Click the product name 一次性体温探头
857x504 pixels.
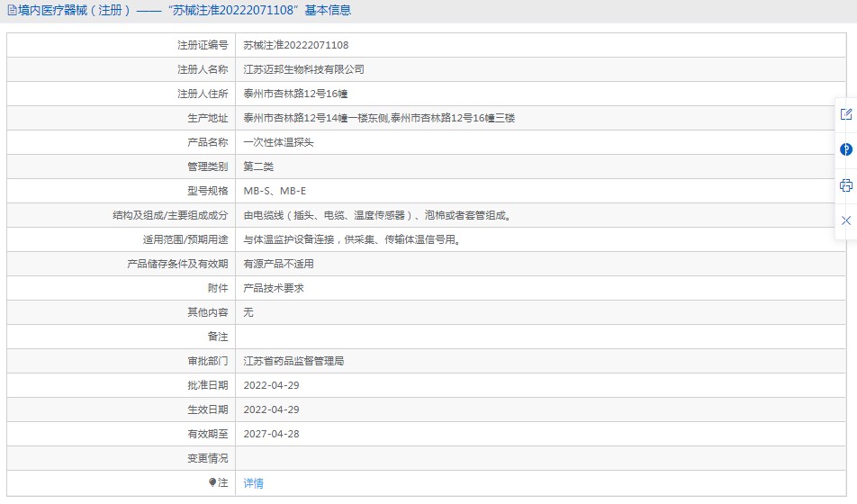point(278,142)
